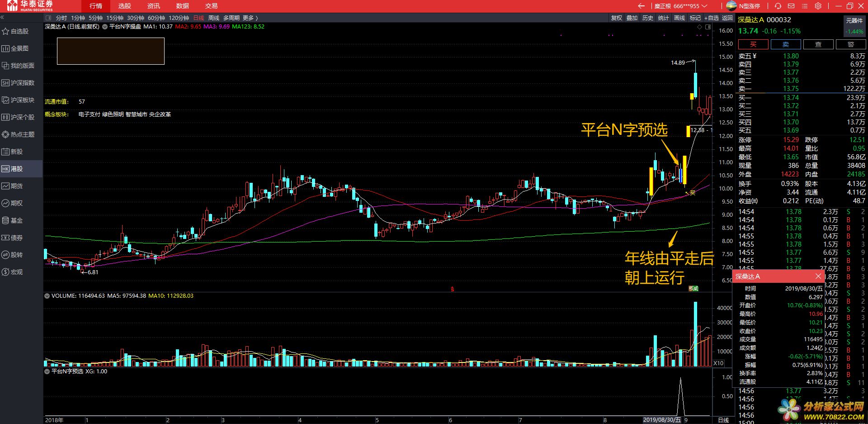Switch to the 选股 top menu tab
This screenshot has height=424, width=868.
click(124, 6)
